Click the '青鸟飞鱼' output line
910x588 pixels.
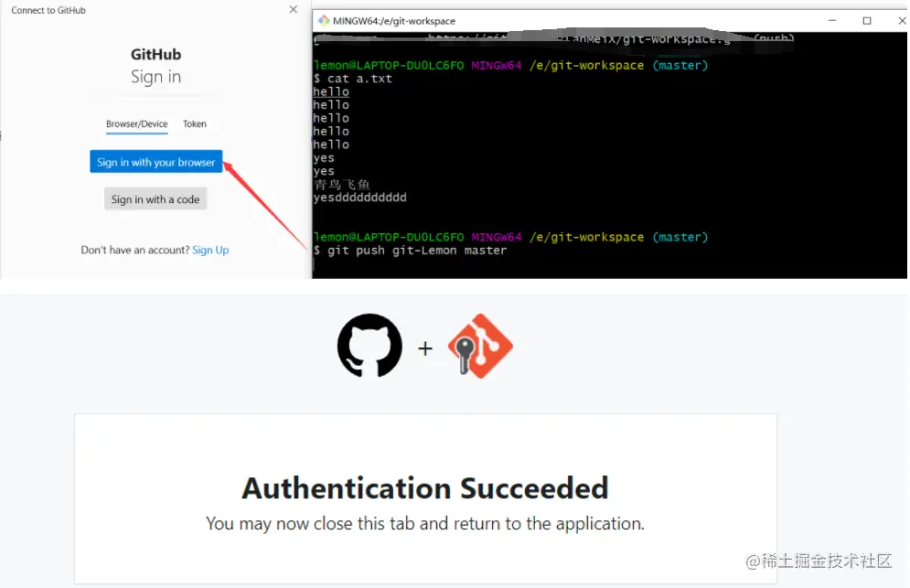tap(341, 185)
